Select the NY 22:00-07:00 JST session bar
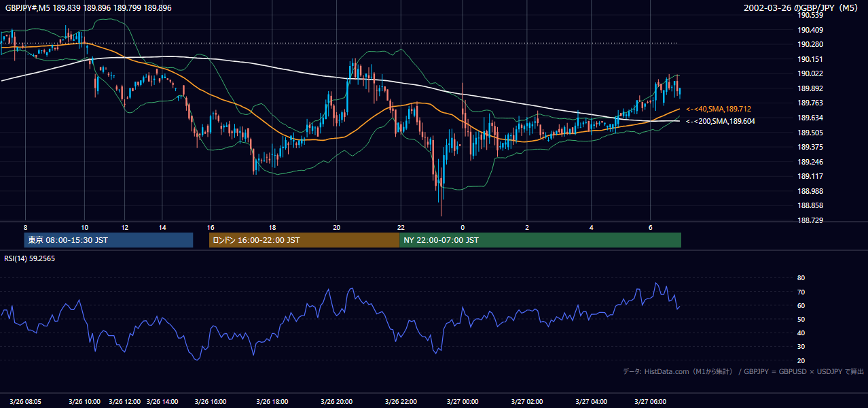This screenshot has width=868, height=408. 540,240
